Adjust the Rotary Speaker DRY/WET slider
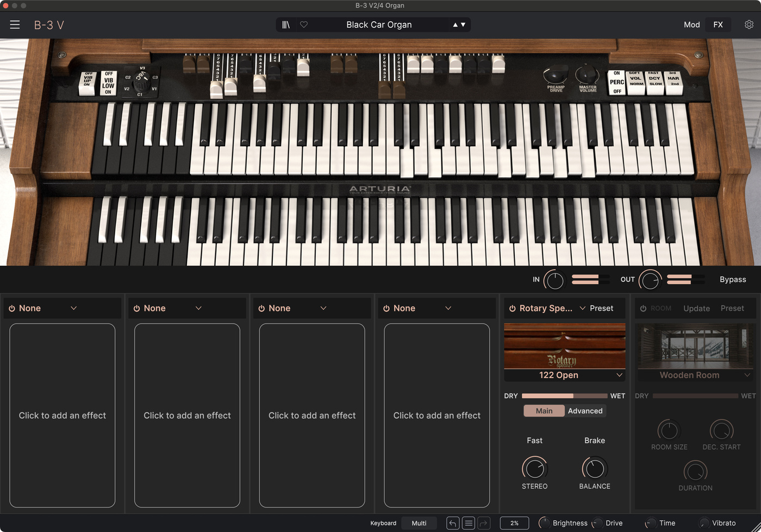761x532 pixels. [565, 396]
